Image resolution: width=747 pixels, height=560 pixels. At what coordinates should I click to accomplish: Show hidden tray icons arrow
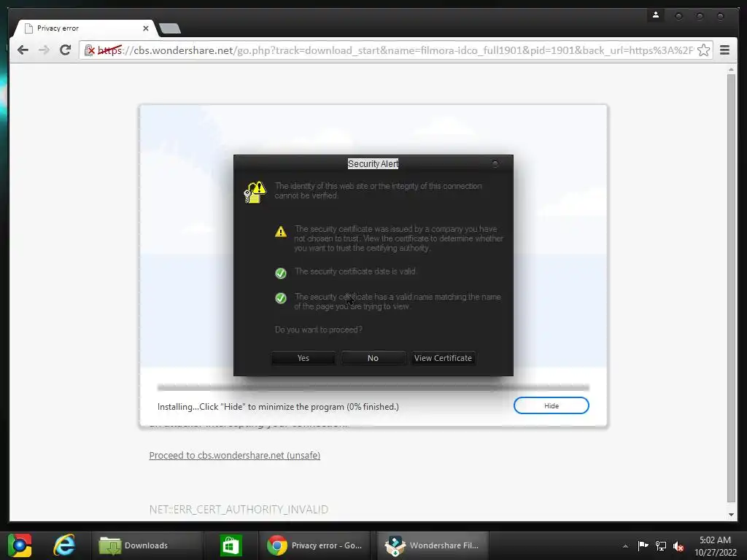tap(625, 546)
